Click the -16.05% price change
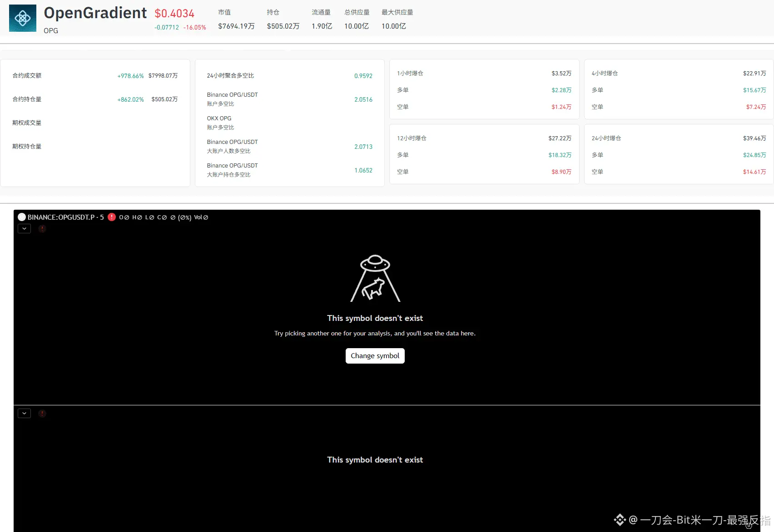 [x=195, y=28]
